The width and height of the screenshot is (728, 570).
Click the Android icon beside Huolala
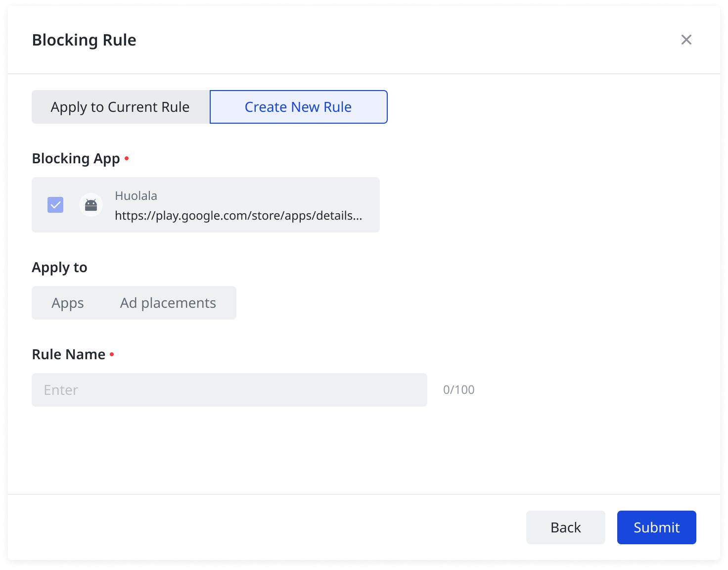pyautogui.click(x=91, y=205)
